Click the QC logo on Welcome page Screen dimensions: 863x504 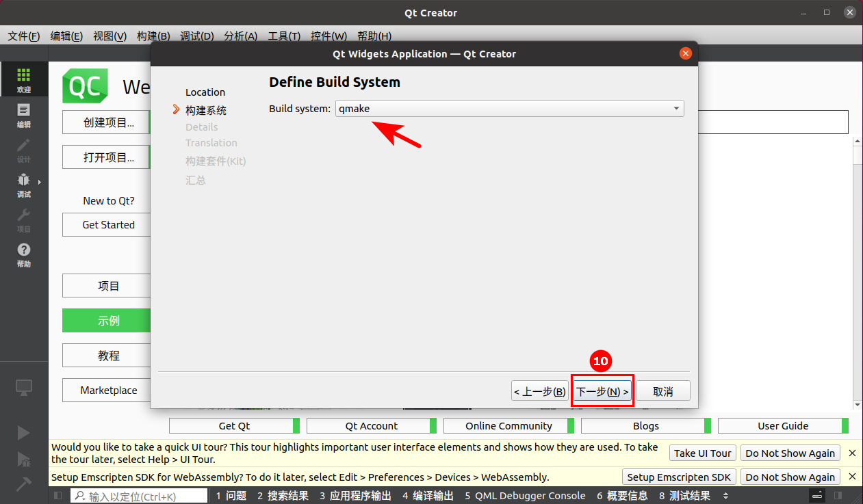pos(86,86)
